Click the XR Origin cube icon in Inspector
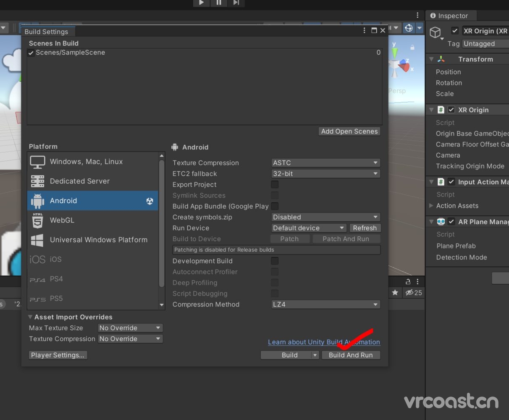The height and width of the screenshot is (420, 509). tap(436, 32)
